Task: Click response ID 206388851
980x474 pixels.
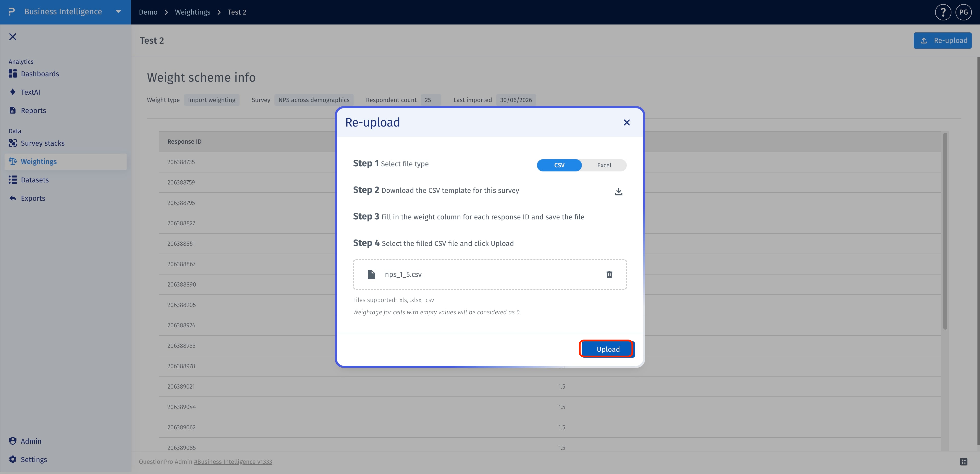Action: tap(181, 243)
